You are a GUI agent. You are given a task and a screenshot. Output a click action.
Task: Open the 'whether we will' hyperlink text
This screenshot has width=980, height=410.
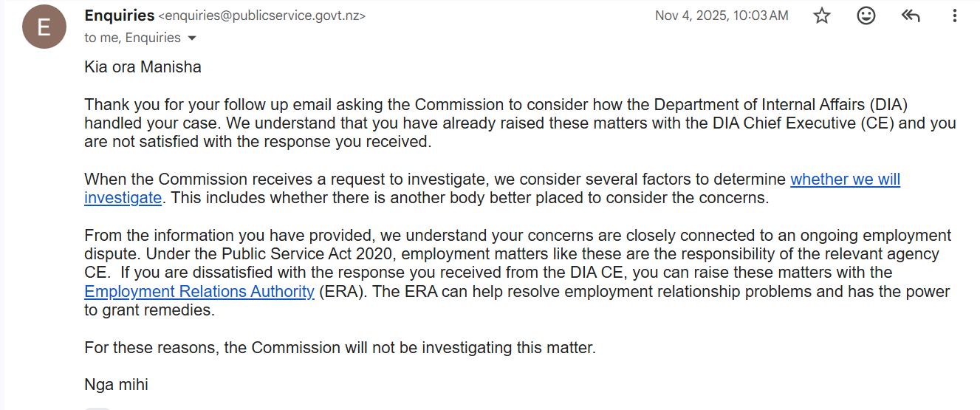pyautogui.click(x=845, y=179)
